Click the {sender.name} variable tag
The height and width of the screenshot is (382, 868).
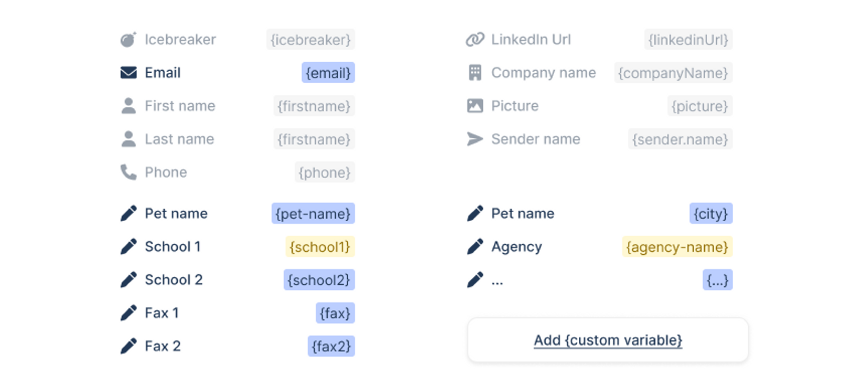pyautogui.click(x=680, y=139)
